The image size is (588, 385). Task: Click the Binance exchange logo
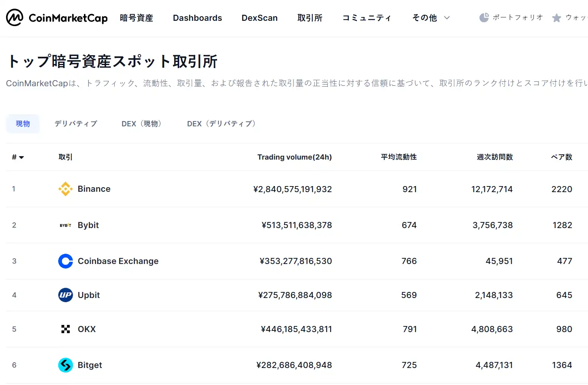click(x=65, y=189)
